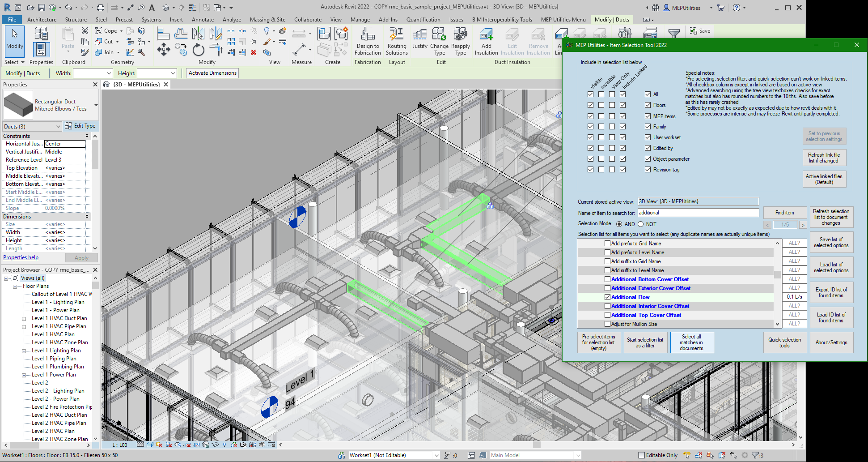This screenshot has width=868, height=462.
Task: Uncheck the Floors checkbox in MEP Utilities
Action: click(648, 105)
